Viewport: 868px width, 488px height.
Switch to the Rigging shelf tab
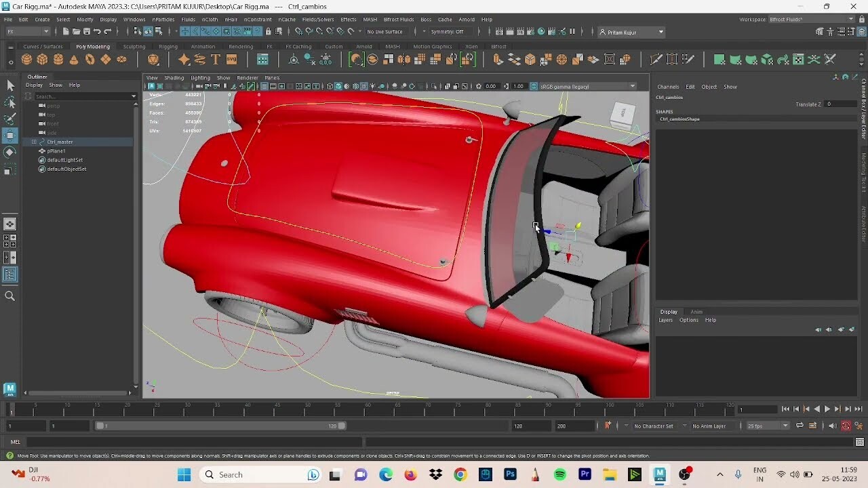click(x=168, y=46)
